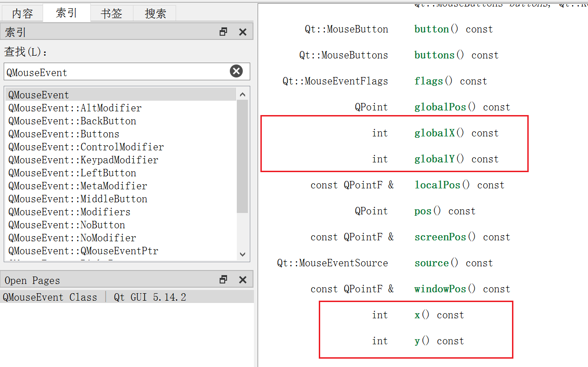Screen dimensions: 588x367
Task: Select QMouseEvent::ControlModifier entry
Action: (86, 147)
